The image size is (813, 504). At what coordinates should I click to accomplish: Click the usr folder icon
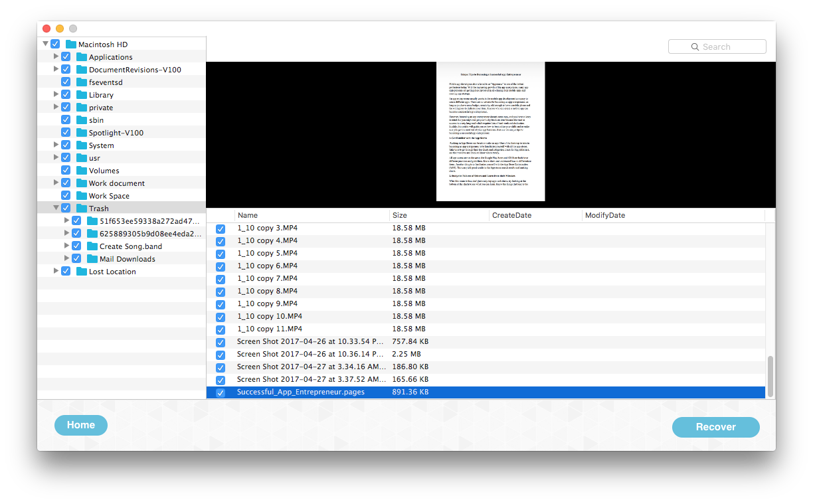click(x=82, y=158)
